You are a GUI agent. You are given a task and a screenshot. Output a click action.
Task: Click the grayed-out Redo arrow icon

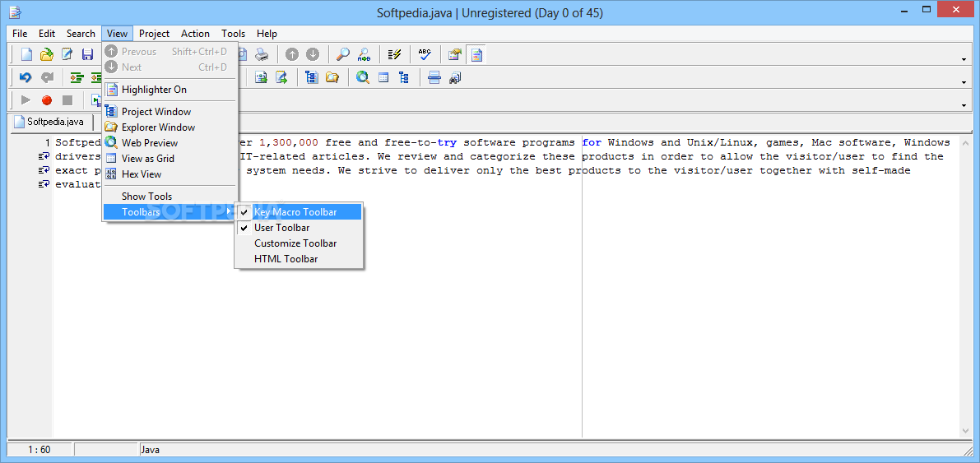point(46,77)
